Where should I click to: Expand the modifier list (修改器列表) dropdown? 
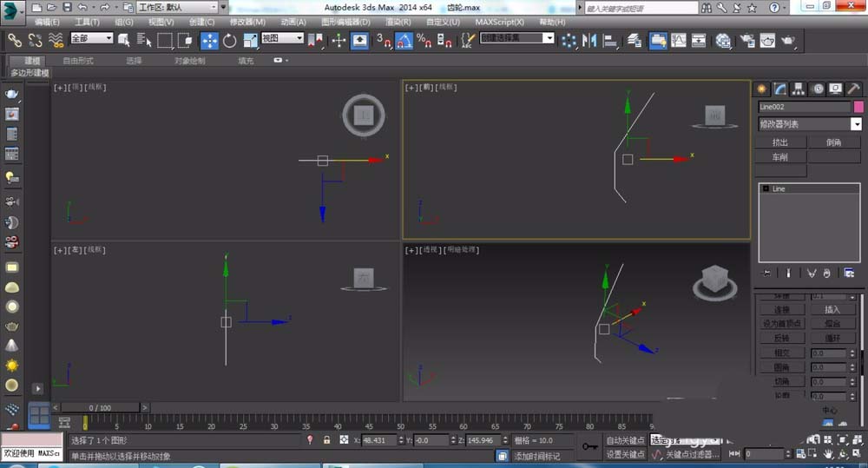tap(856, 124)
